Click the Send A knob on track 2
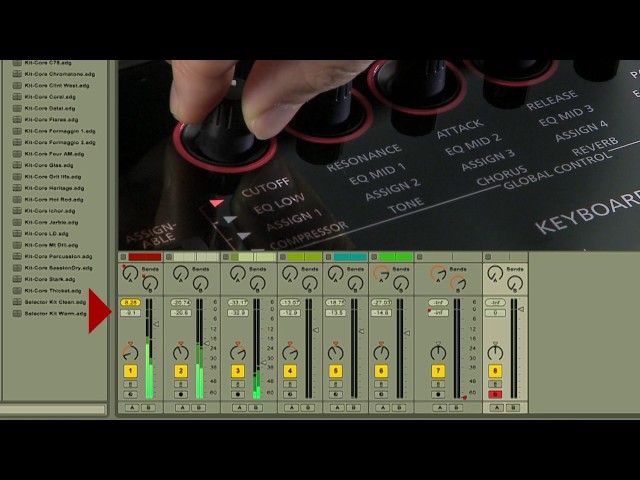 [x=181, y=273]
